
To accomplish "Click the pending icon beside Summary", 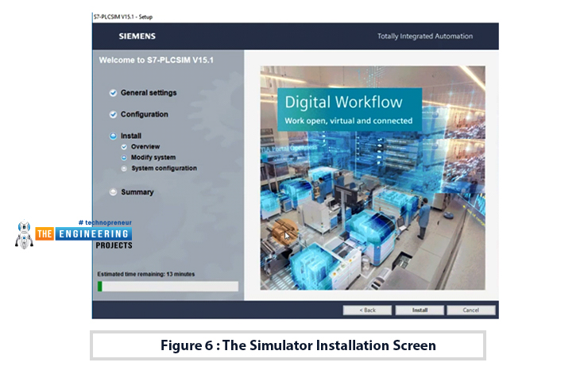I will [113, 192].
